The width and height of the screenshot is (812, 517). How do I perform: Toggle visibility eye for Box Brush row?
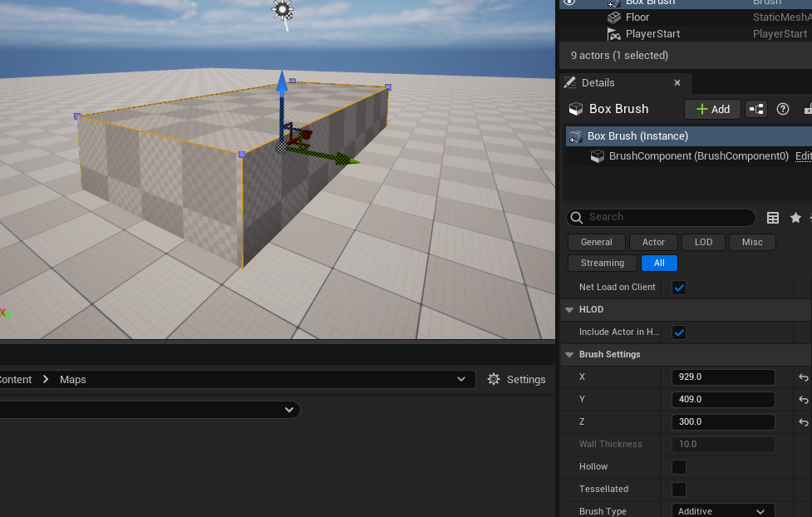tap(569, 2)
